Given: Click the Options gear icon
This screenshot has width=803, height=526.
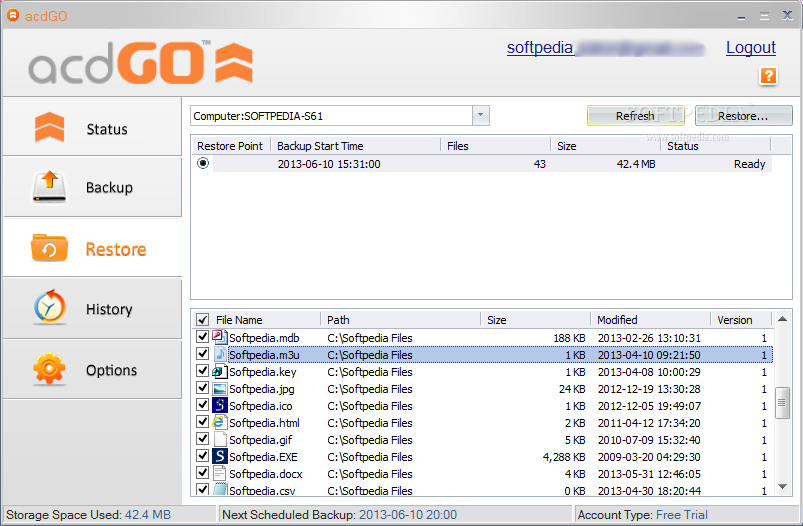Looking at the screenshot, I should click(49, 369).
